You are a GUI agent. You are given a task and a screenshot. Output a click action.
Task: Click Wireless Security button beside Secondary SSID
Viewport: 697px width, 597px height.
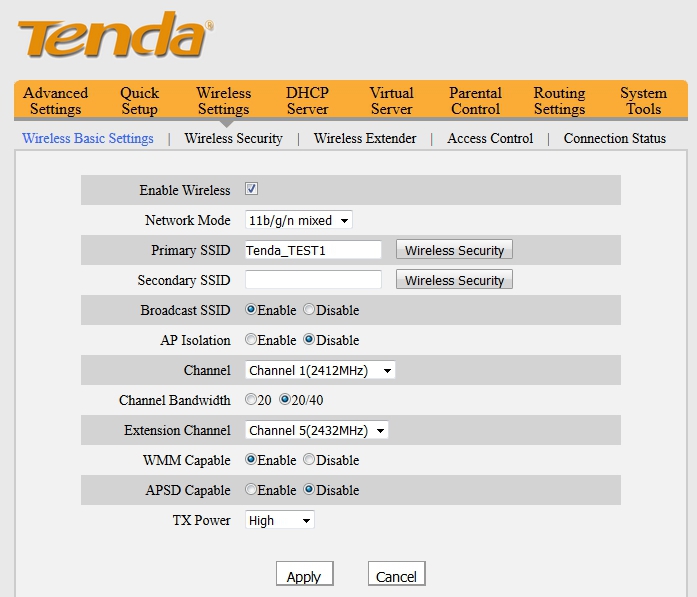[x=454, y=280]
